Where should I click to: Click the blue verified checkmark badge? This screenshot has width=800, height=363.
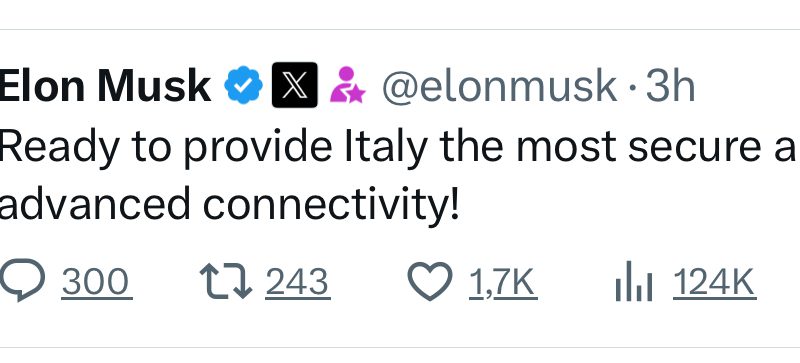244,85
